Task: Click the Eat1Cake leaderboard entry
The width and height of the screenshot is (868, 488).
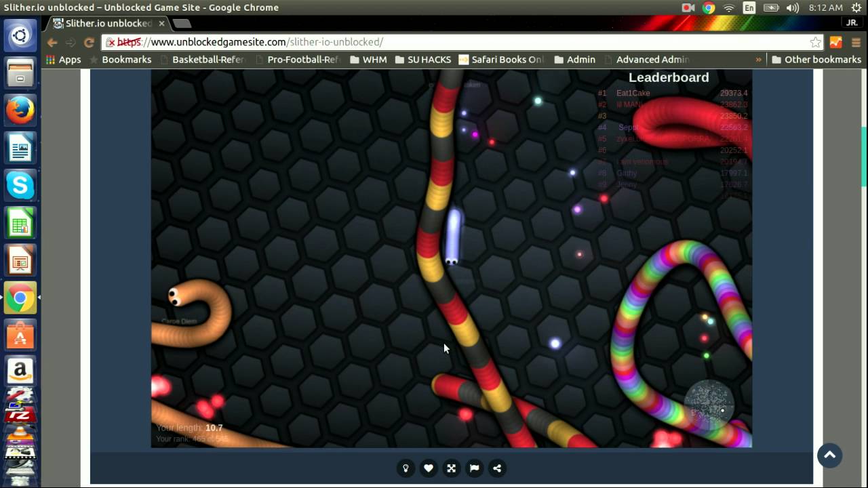Action: point(633,93)
